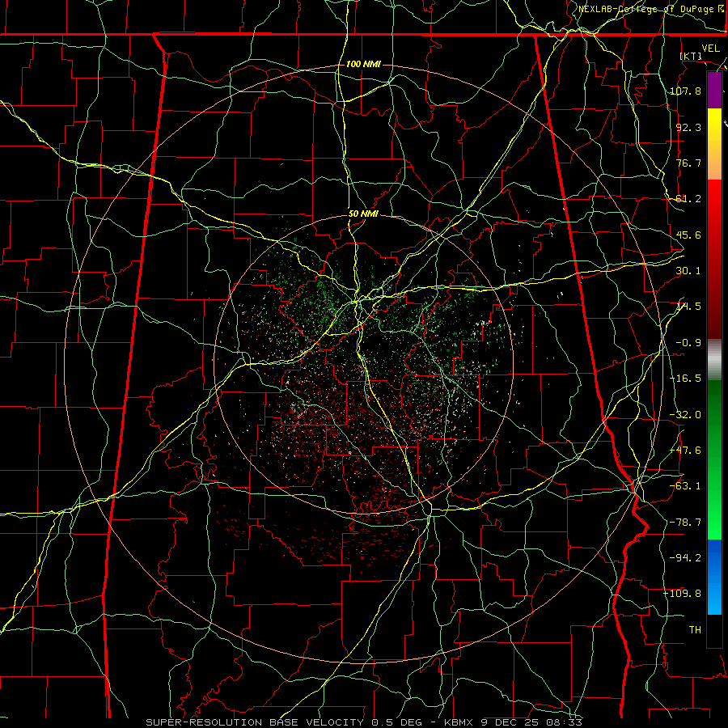Viewport: 728px width, 728px height.
Task: Pick the blue segment of the color bar
Action: click(714, 577)
